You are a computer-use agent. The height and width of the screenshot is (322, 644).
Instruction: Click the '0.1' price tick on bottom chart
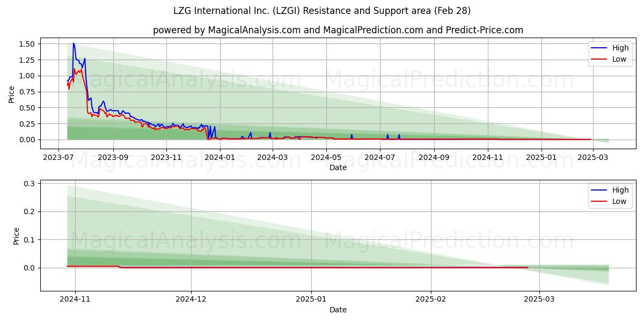[30, 240]
